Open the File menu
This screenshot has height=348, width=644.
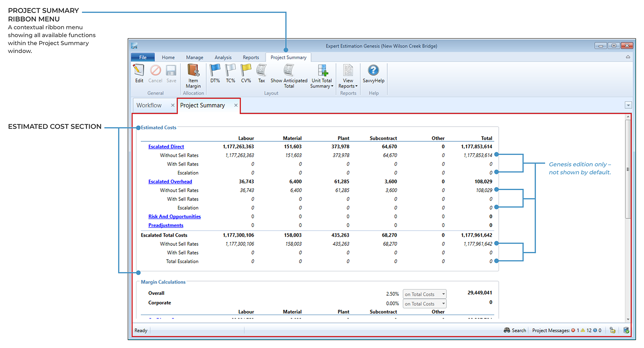143,57
